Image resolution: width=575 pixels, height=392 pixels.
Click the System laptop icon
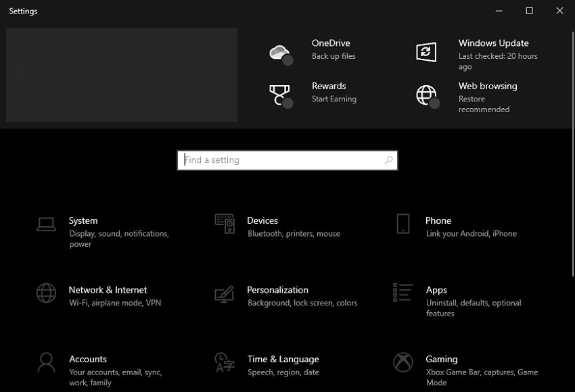point(46,224)
